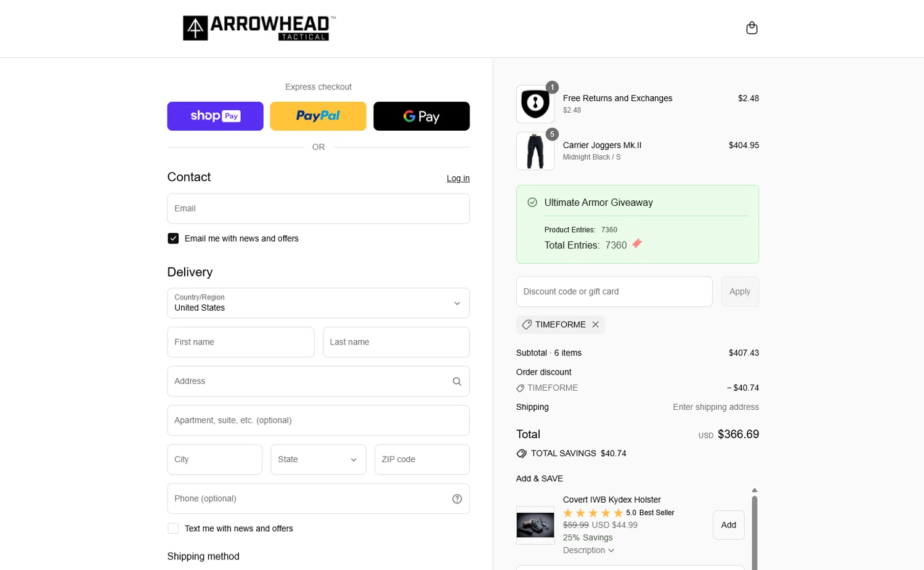Add the Covert IWB Kydex Holster
This screenshot has height=570, width=924.
pos(729,525)
